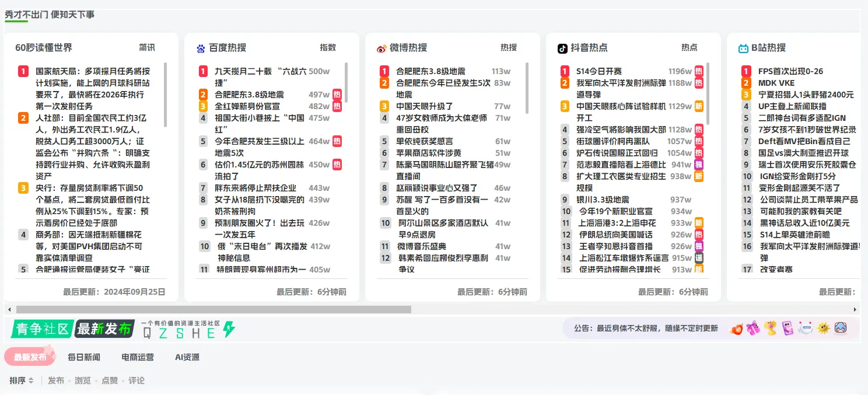Image resolution: width=868 pixels, height=395 pixels.
Task: Click the 热点 label on 抖音热点 card
Action: [689, 48]
